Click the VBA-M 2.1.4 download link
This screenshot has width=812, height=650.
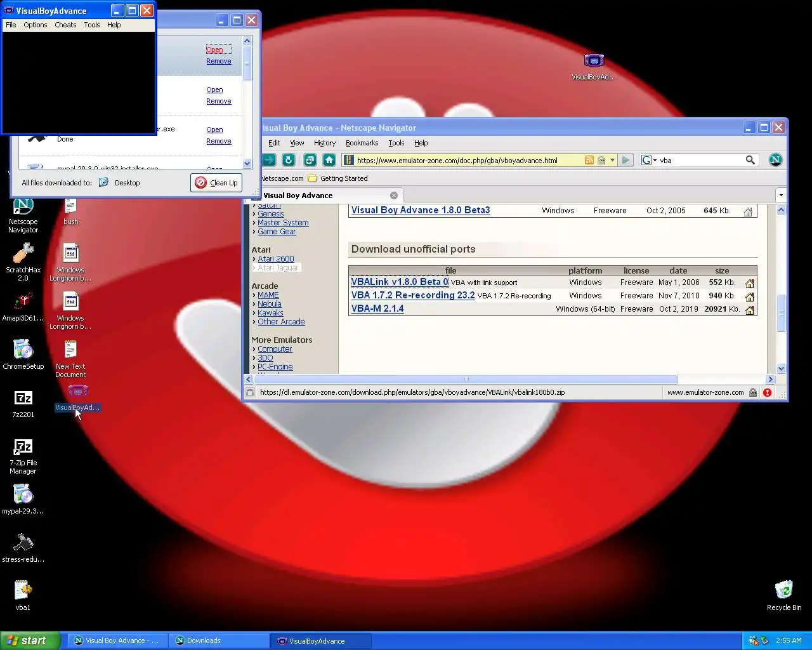pos(377,308)
